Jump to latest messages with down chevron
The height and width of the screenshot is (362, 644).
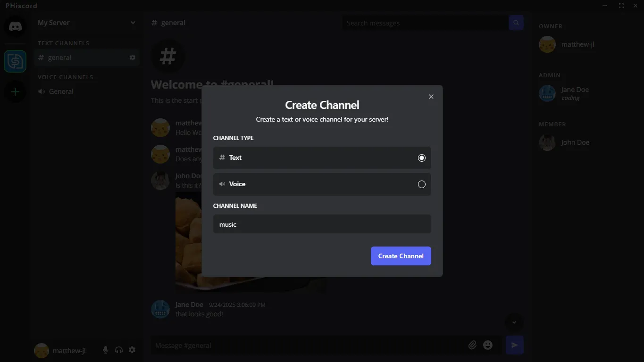click(514, 322)
